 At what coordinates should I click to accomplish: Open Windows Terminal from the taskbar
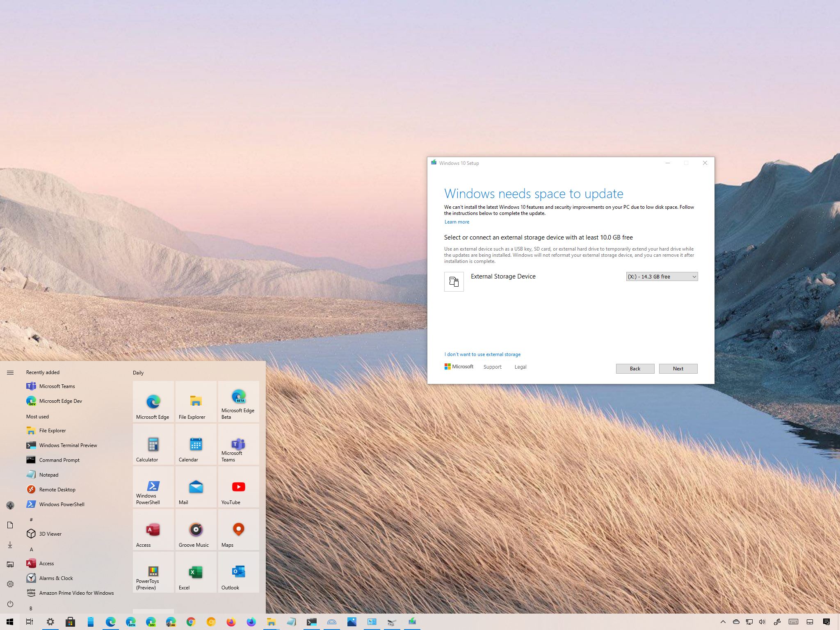[311, 622]
